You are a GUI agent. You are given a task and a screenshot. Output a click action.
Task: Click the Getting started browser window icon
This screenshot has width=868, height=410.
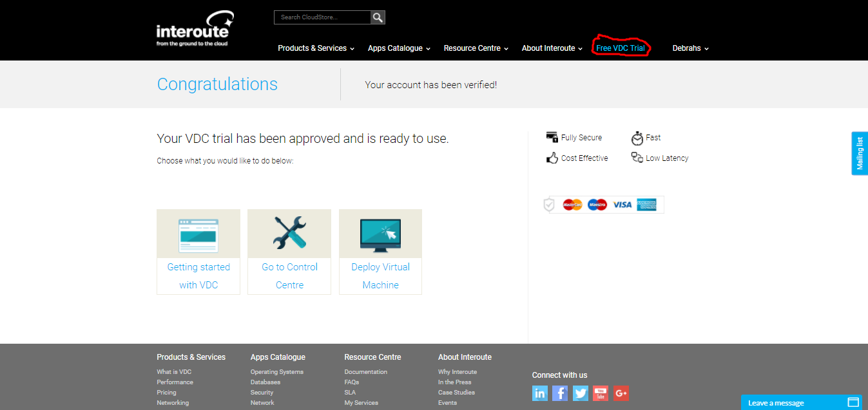click(x=198, y=235)
